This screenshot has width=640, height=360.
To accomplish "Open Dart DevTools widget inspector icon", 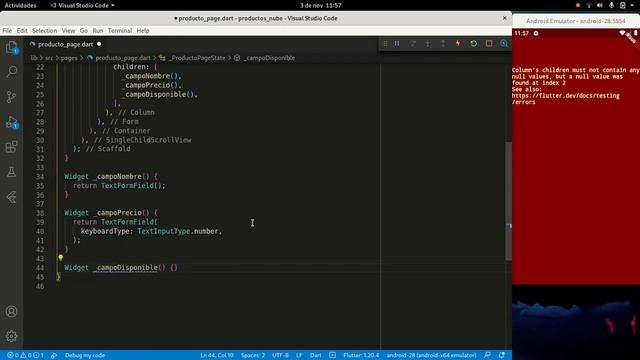I will click(504, 43).
